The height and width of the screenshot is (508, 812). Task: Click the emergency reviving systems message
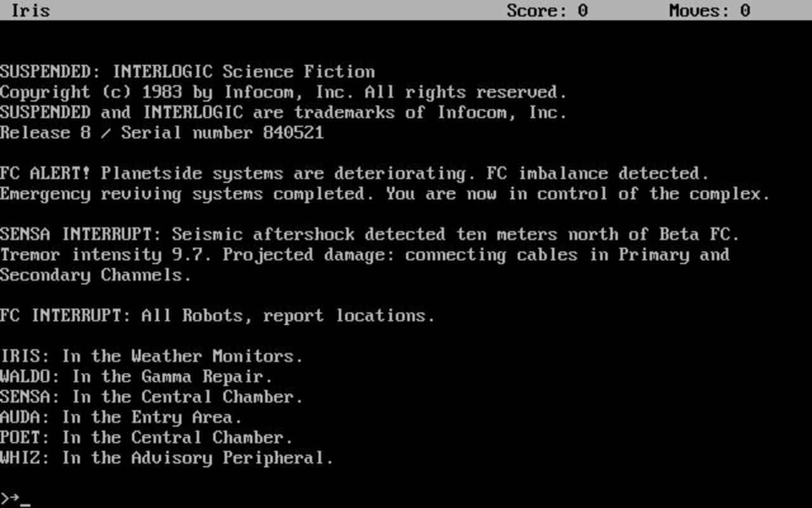385,193
